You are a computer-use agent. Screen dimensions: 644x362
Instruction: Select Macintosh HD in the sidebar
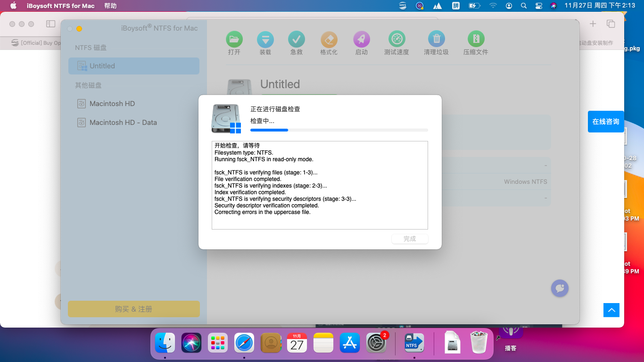pos(134,104)
